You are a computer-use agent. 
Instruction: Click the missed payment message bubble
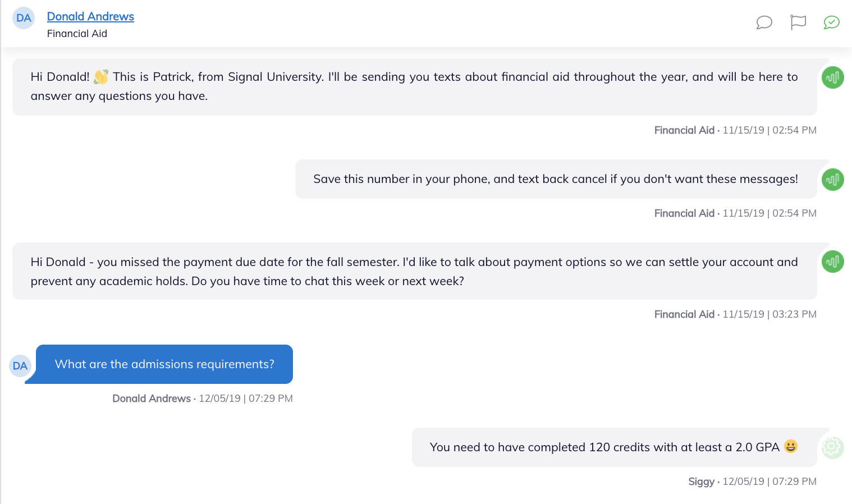coord(414,271)
